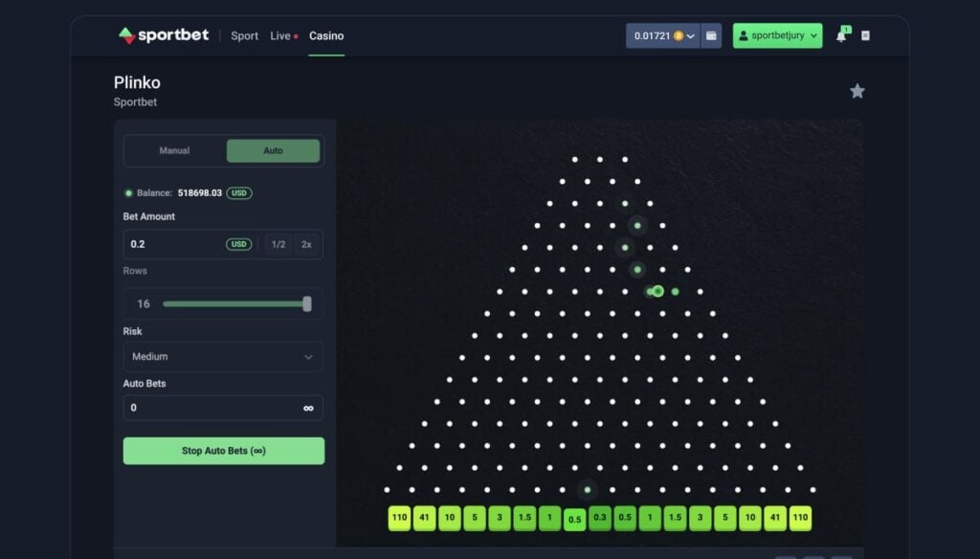Click the Rows slider track

[x=234, y=303]
